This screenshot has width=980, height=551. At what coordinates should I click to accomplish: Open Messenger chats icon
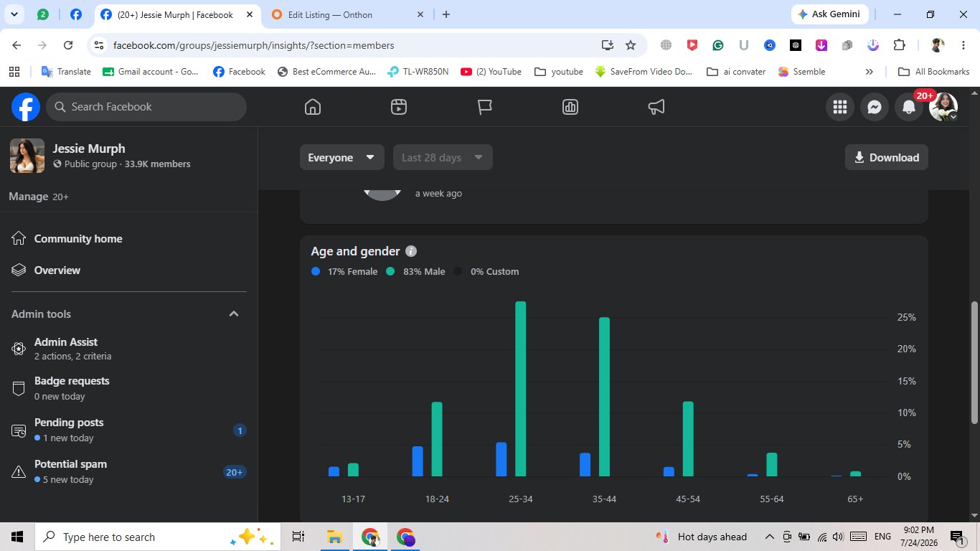[x=874, y=107]
